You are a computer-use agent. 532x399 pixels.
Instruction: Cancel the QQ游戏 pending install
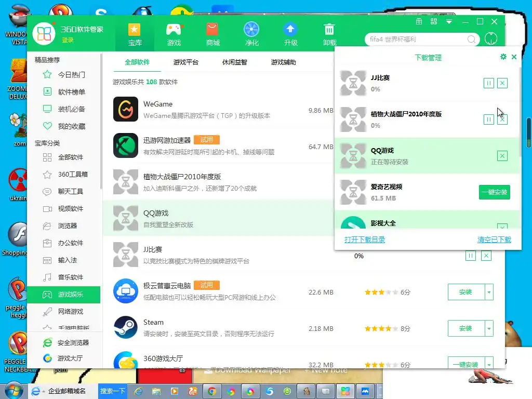(502, 156)
